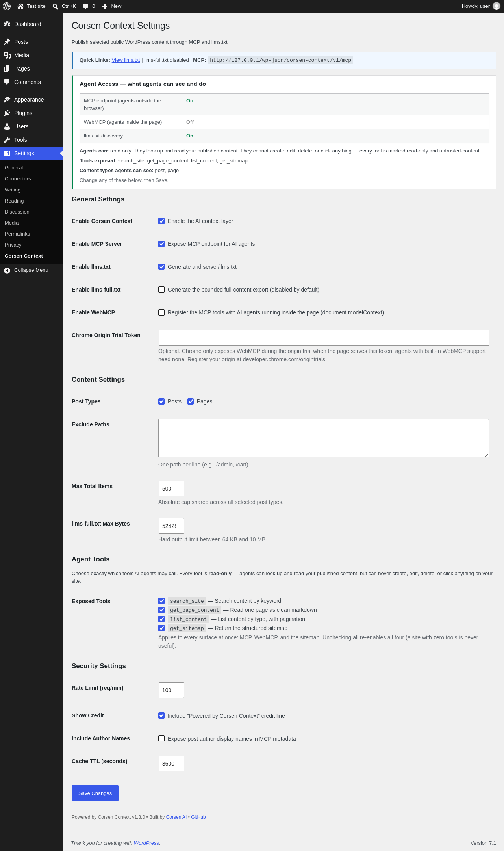Click the WebMCP 'Off' status value

tap(190, 122)
